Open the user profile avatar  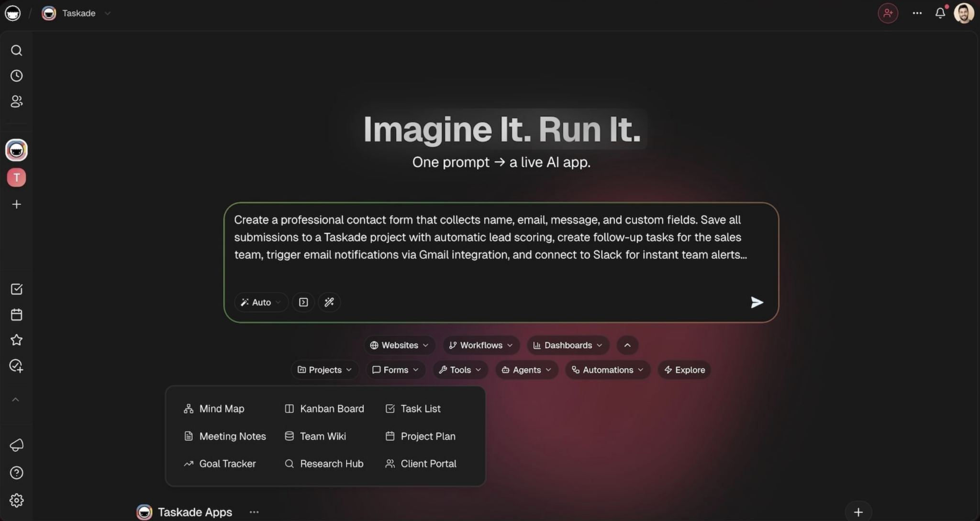964,13
